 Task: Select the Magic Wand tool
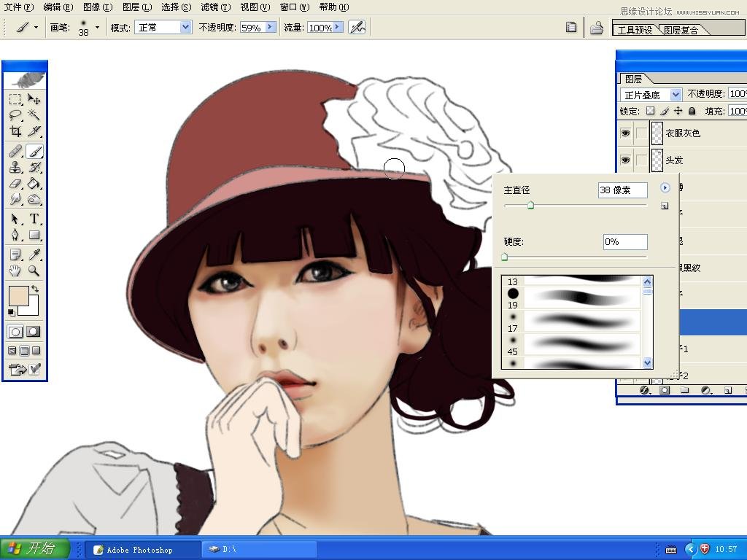pyautogui.click(x=34, y=115)
